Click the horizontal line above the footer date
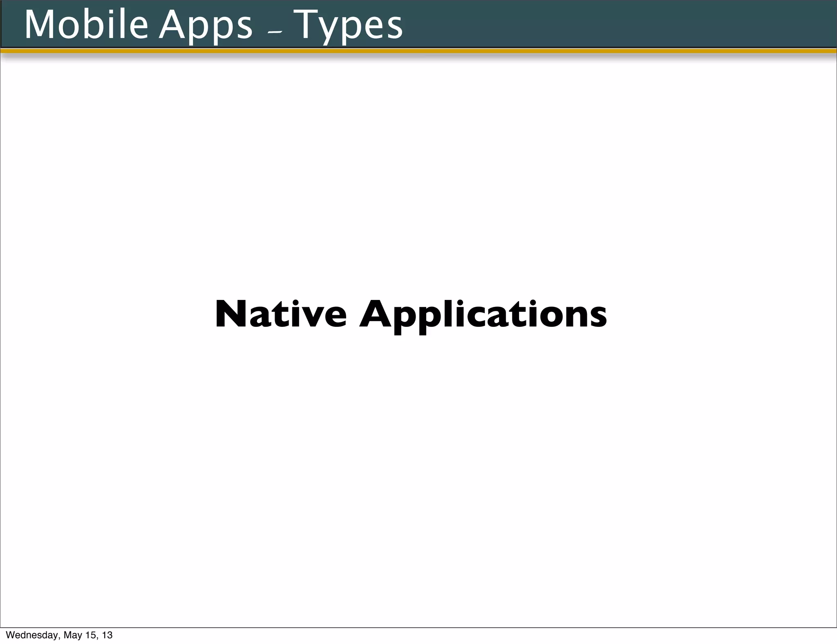This screenshot has height=644, width=837. point(418,628)
